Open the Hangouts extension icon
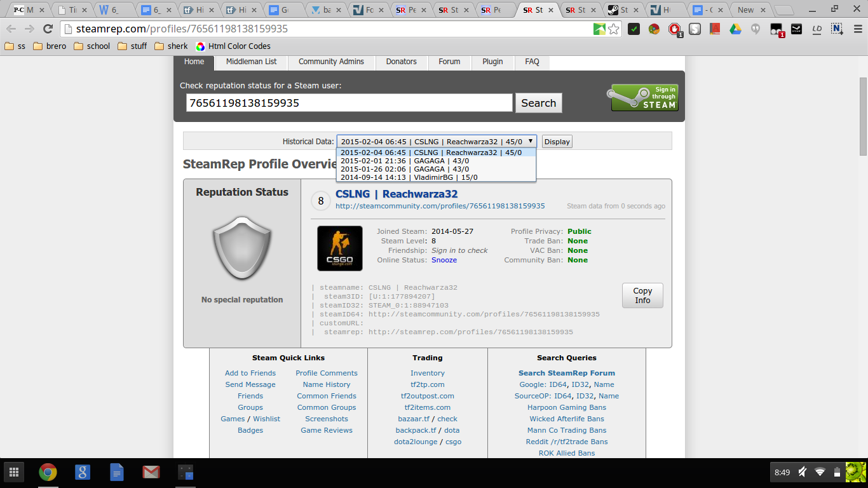 point(756,29)
